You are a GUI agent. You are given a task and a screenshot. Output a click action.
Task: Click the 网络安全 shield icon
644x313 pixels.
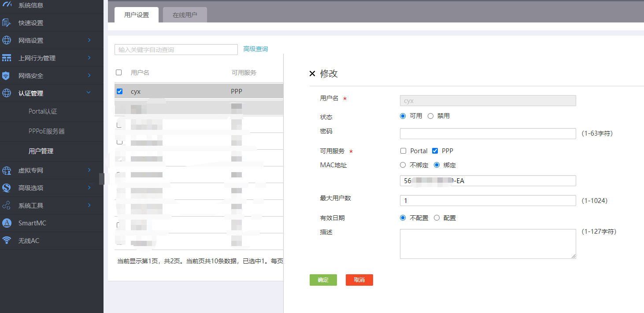coord(6,76)
